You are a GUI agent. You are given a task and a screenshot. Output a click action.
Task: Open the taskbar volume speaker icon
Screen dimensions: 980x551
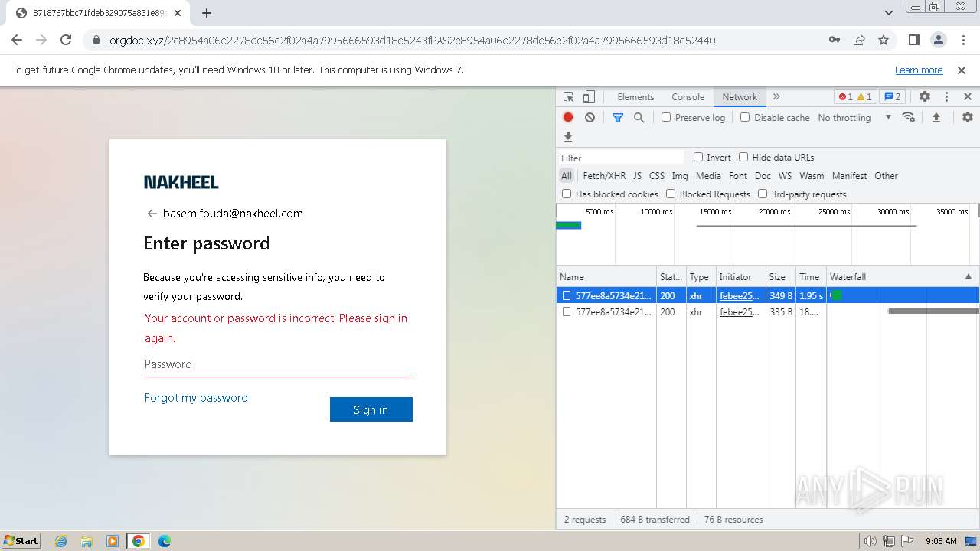871,541
